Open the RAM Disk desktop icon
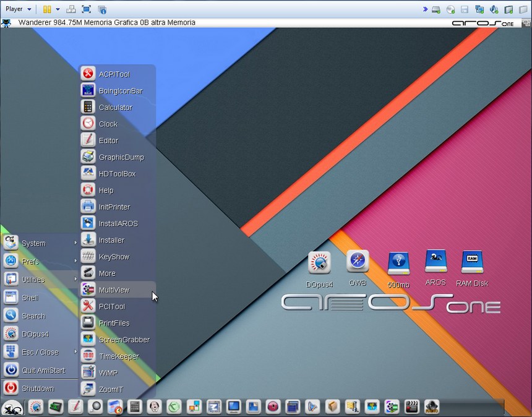Viewport: 532px width, 417px height. click(x=472, y=262)
